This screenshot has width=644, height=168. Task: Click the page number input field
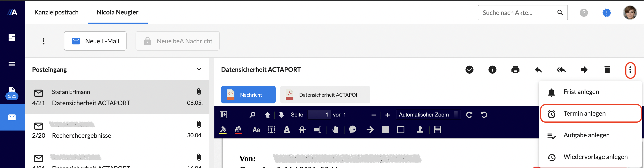(319, 114)
